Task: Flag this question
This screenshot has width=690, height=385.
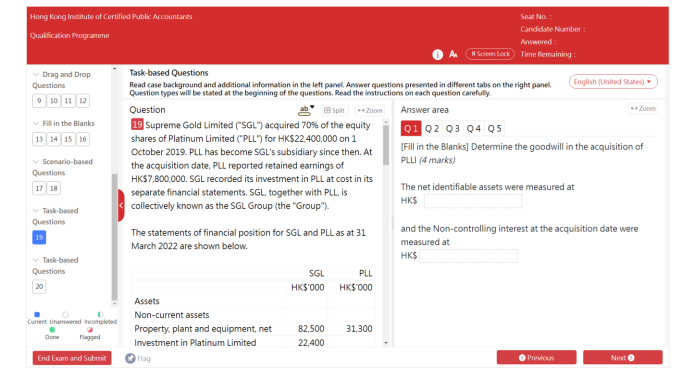Action: (138, 359)
